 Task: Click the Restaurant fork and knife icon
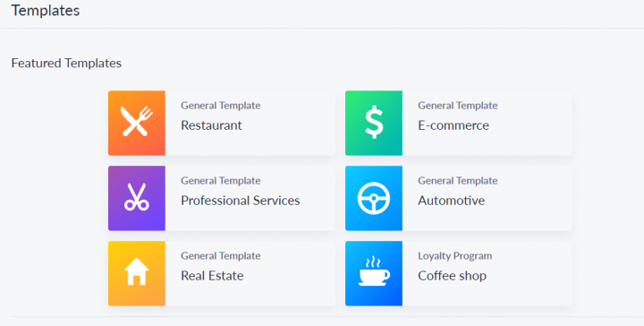pyautogui.click(x=137, y=123)
